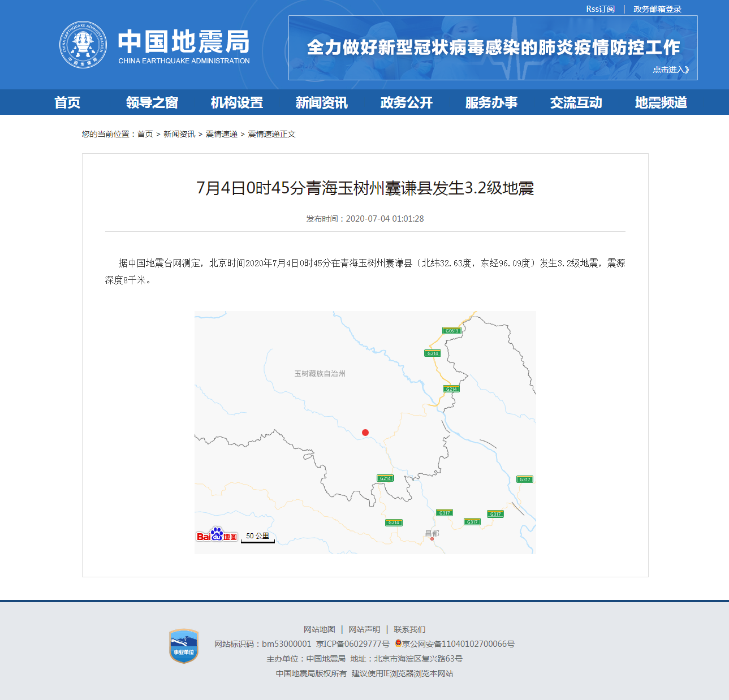Open the 服务办事 navigation menu

pyautogui.click(x=491, y=102)
